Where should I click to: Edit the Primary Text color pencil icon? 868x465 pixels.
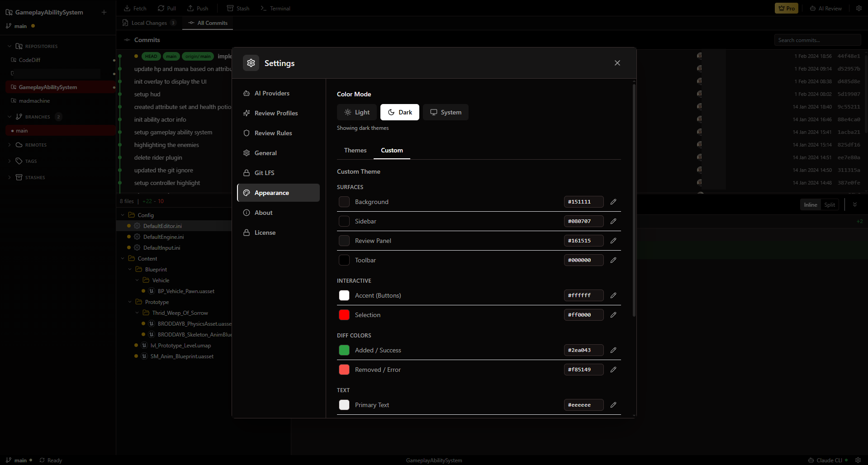point(613,405)
